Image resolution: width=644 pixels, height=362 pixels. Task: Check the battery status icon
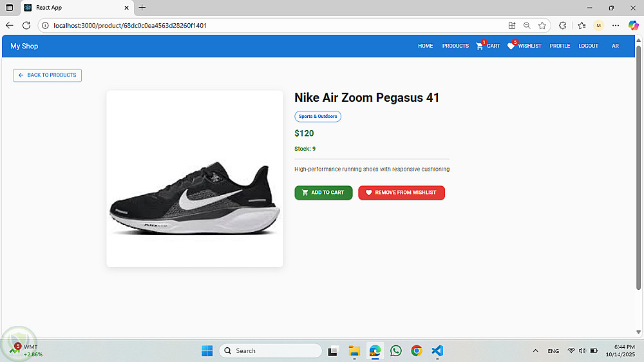click(594, 350)
